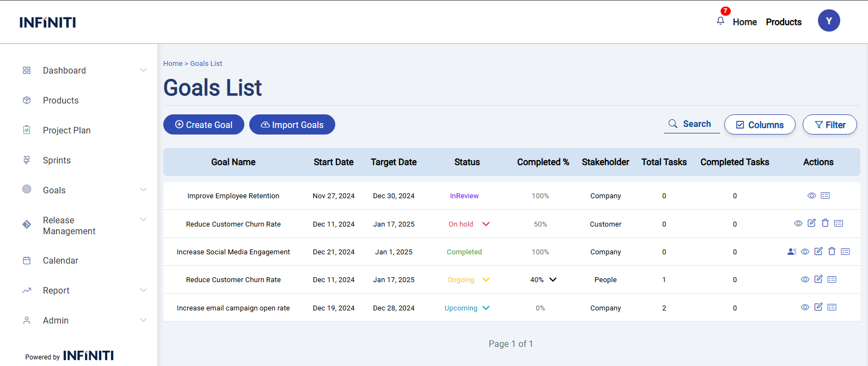
Task: Open the notifications bell icon
Action: [x=721, y=21]
